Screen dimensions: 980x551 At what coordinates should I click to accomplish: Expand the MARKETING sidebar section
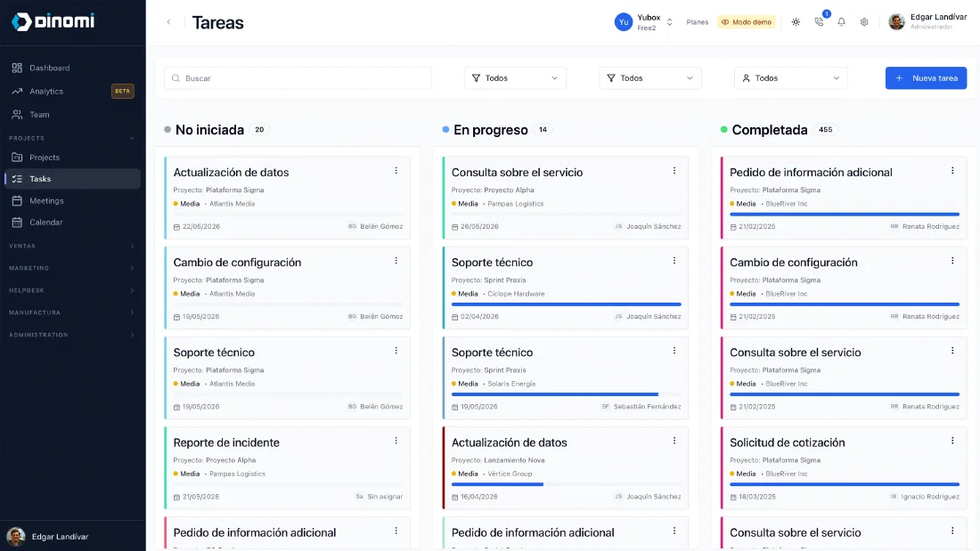(72, 268)
